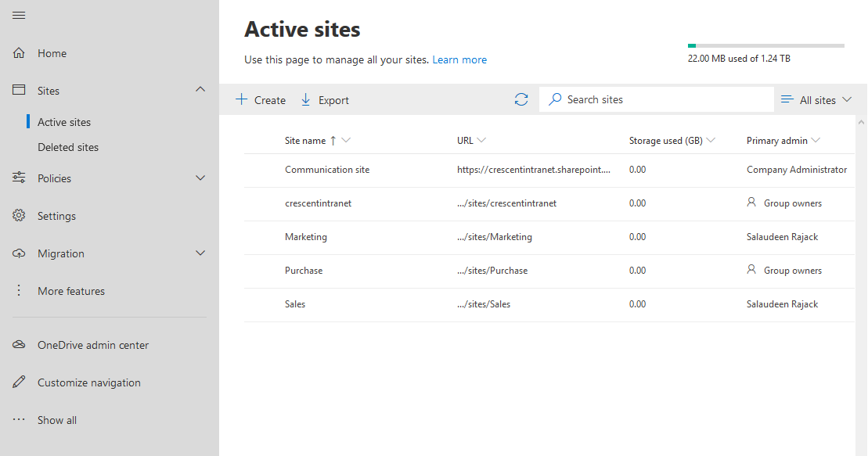Click the refresh sites icon
This screenshot has width=868, height=456.
point(521,99)
